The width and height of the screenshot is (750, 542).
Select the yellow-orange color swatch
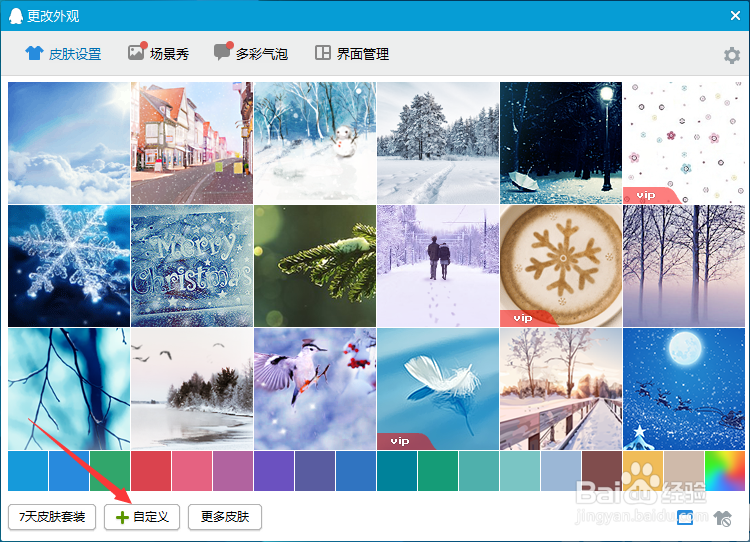pos(642,471)
